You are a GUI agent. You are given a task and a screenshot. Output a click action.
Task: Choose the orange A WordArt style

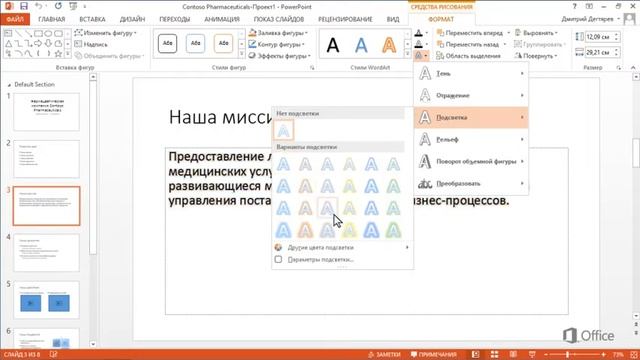click(389, 45)
